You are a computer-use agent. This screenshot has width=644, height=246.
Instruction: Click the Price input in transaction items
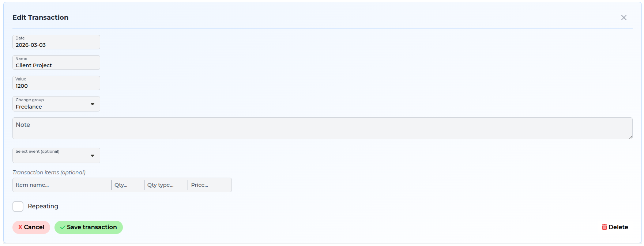click(209, 185)
